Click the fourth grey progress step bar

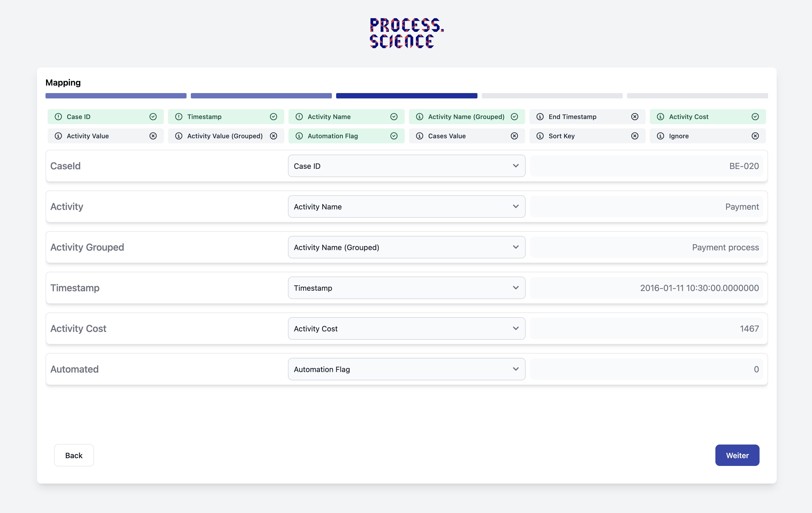pyautogui.click(x=552, y=96)
